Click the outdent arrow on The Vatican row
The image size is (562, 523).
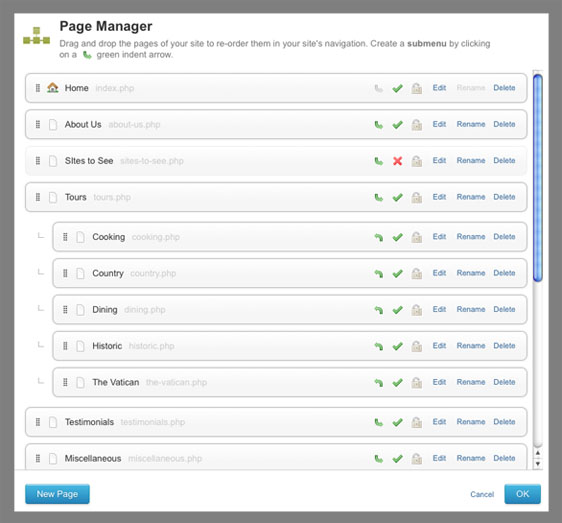pos(378,382)
